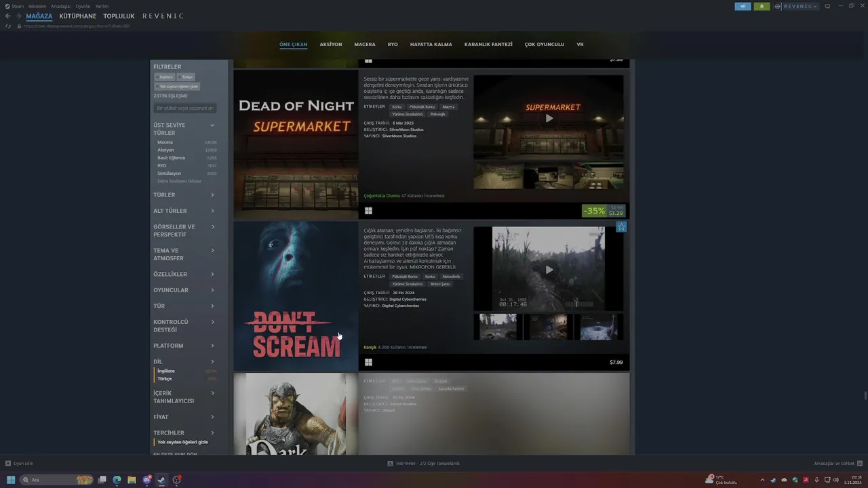
Task: Toggle 'Yok sayılan öğeleri gizle' under TERCİHLER
Action: tap(182, 442)
